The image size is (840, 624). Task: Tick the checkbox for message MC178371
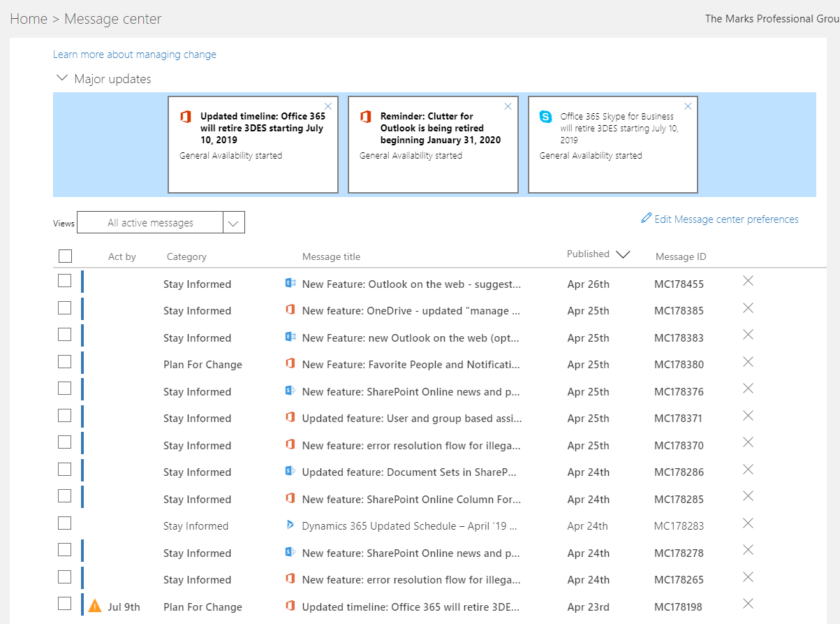click(64, 415)
